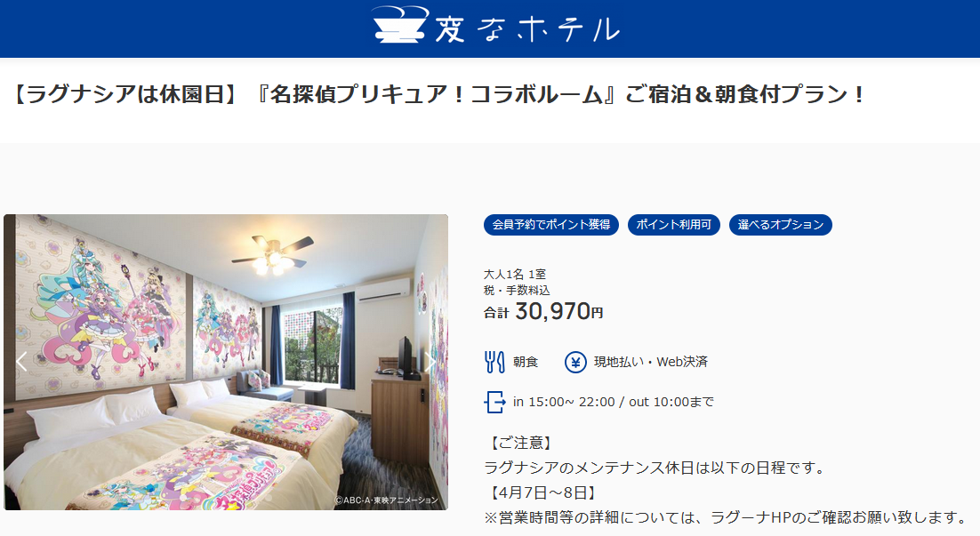Open the Precure collaboration room photo

pos(226,362)
